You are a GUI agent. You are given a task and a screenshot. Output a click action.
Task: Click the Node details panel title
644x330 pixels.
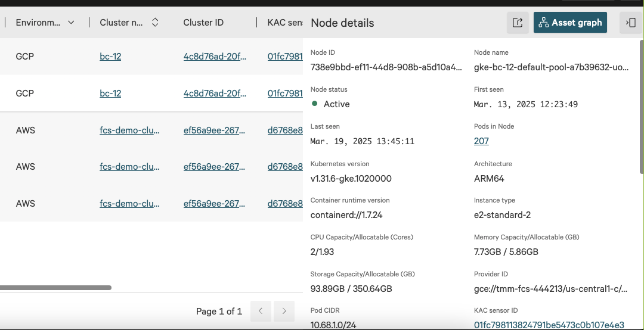click(342, 23)
